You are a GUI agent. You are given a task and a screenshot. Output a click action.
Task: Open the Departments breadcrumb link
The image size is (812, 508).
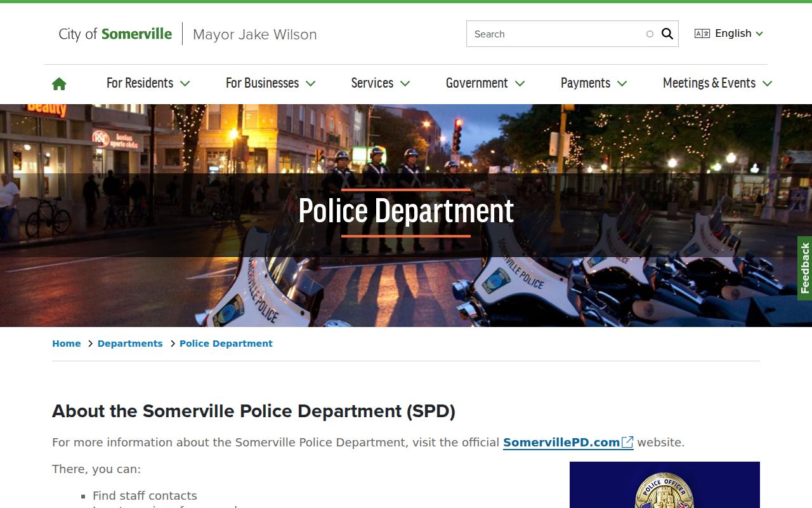[x=130, y=344]
